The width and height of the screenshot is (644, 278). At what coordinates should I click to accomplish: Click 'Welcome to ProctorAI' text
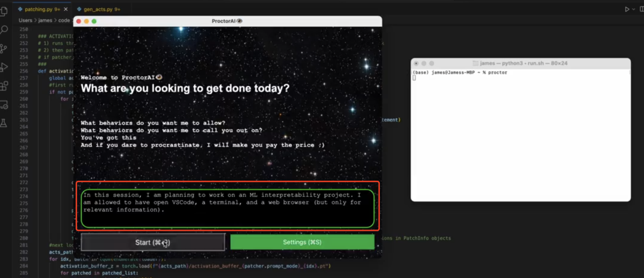122,77
